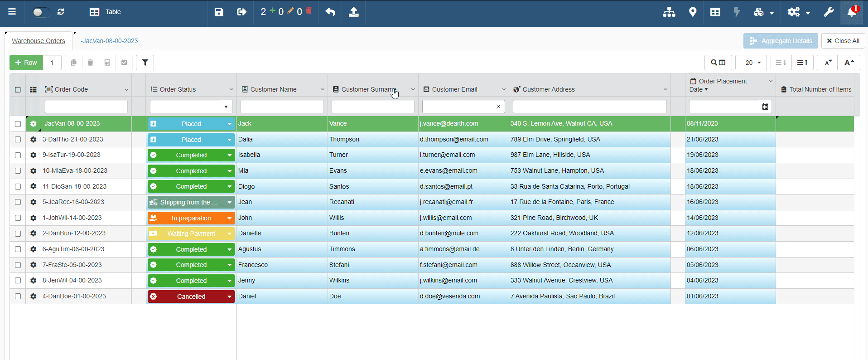Open the page size 20 dropdown
Screen dimensions: 868x360
(751, 63)
